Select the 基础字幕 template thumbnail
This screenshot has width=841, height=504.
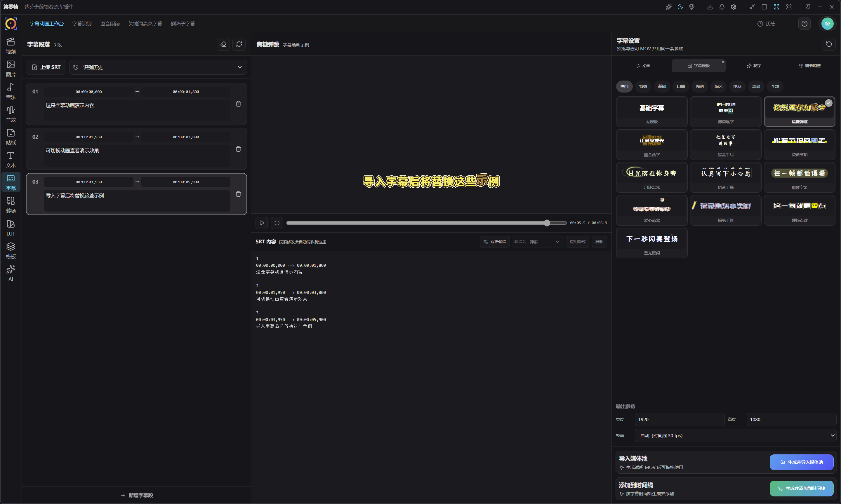pos(652,111)
